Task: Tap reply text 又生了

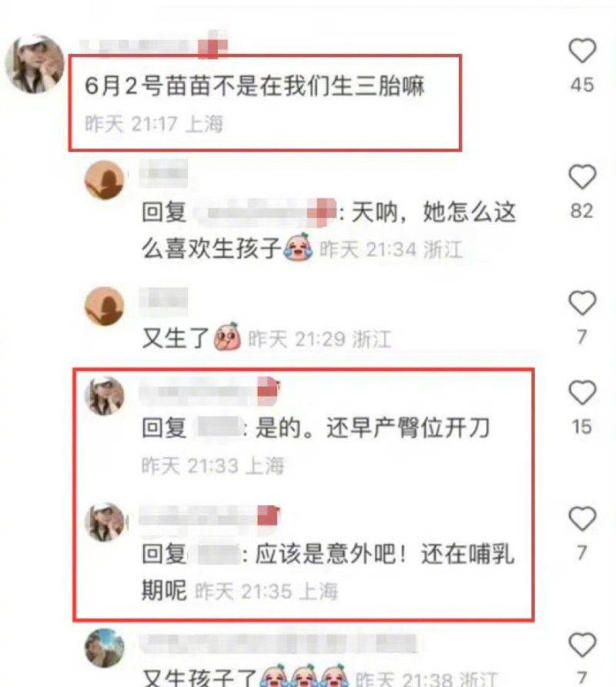Action: [x=176, y=338]
